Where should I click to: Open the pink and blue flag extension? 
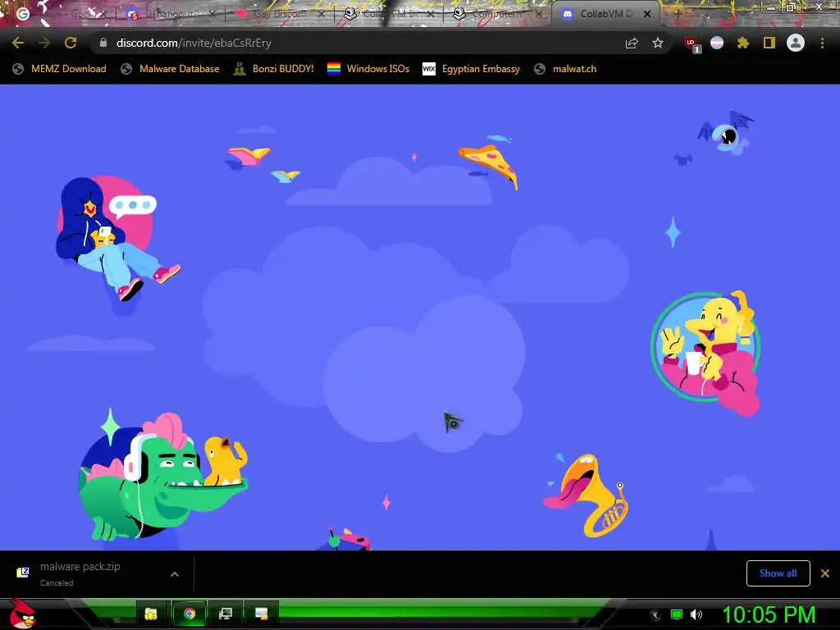coord(717,43)
